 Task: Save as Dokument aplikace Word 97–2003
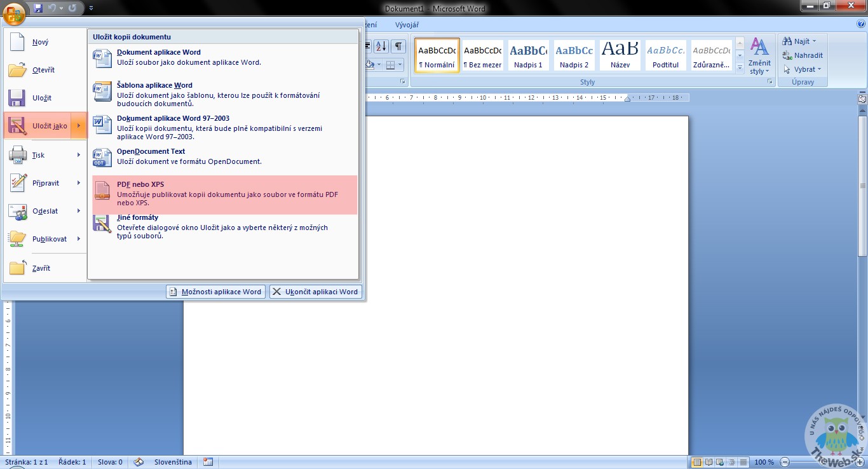tap(224, 126)
